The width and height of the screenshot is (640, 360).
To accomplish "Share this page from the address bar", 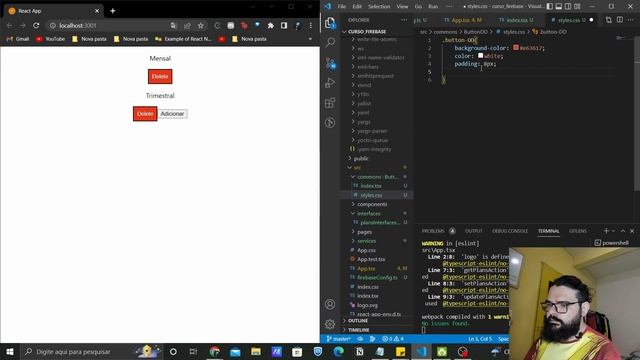I will tap(187, 25).
